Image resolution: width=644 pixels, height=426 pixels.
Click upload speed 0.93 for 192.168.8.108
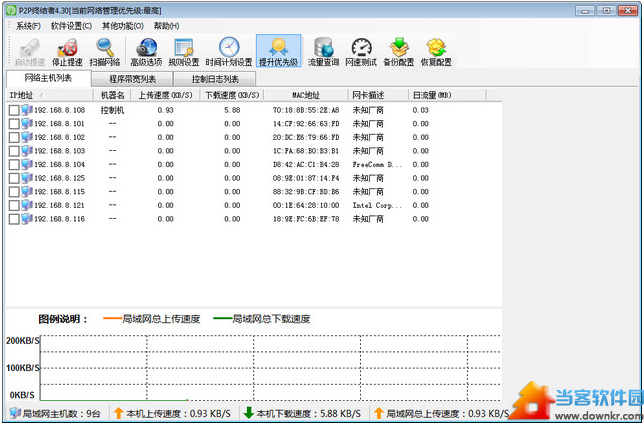pyautogui.click(x=165, y=110)
